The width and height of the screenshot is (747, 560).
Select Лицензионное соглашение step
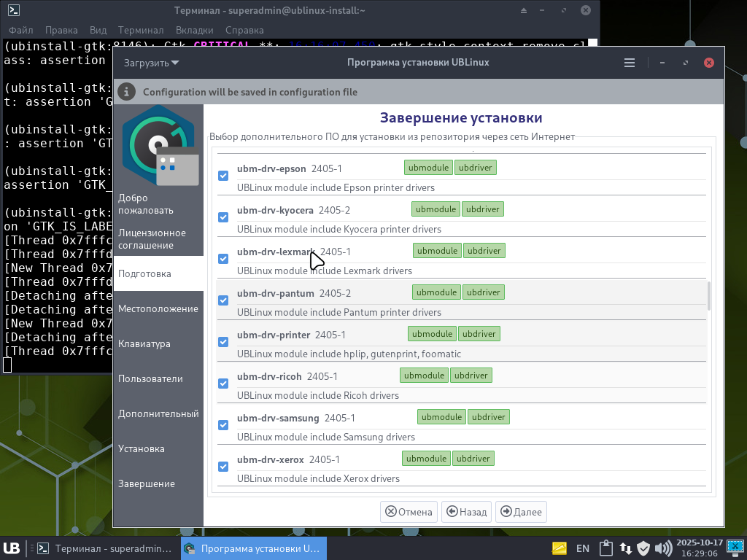tap(158, 239)
